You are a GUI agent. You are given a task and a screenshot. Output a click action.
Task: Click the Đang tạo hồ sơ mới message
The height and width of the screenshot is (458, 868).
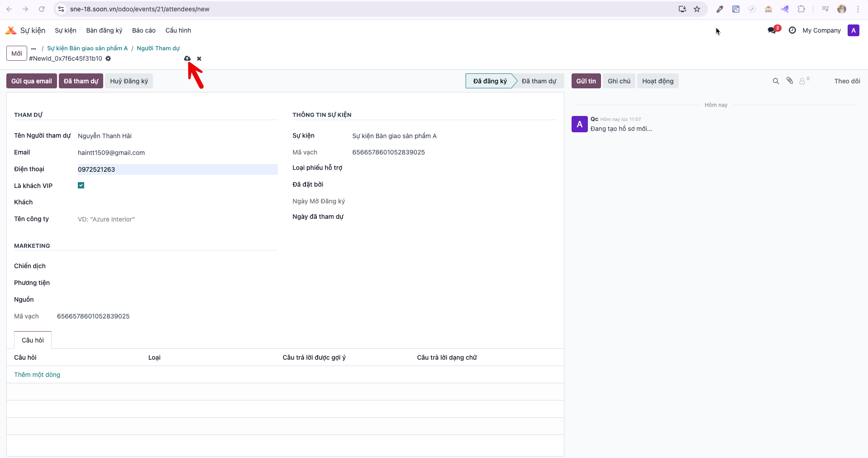click(x=621, y=129)
